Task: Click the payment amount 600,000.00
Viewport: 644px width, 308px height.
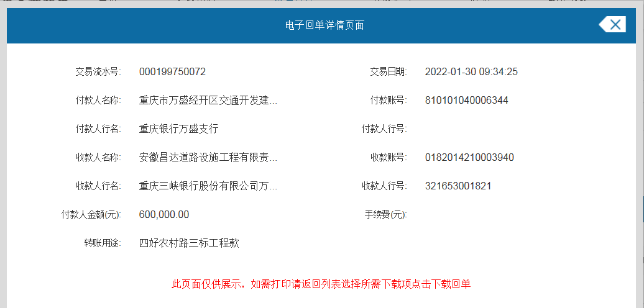Action: tap(164, 215)
